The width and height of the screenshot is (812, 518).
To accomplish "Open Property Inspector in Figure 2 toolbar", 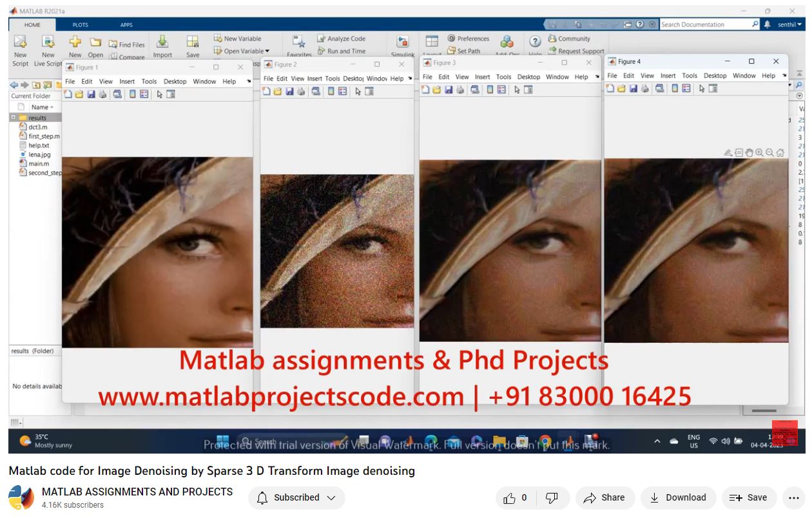I will coord(369,91).
